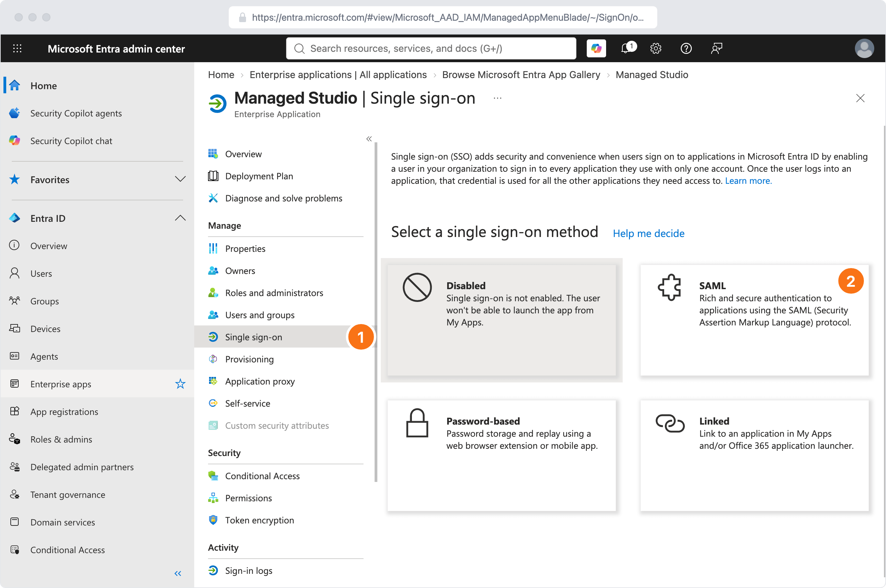Viewport: 886px width, 588px height.
Task: Click the Groups icon in sidebar
Action: click(15, 301)
